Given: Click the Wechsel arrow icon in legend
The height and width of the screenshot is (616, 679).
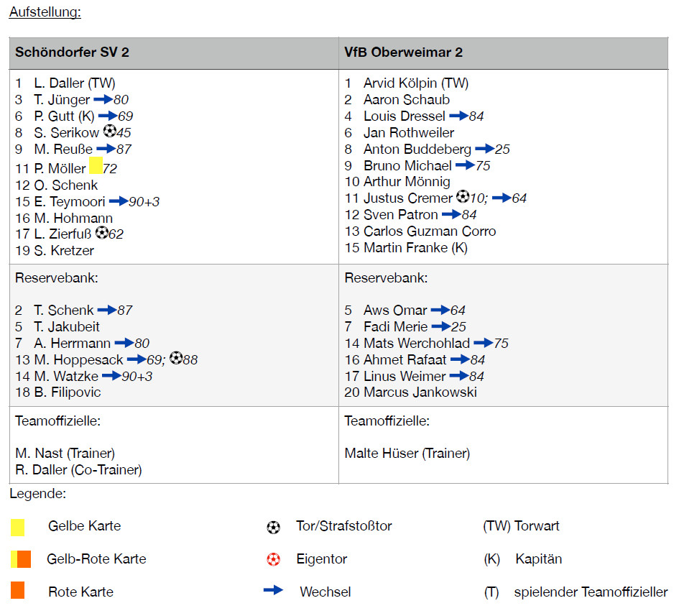Looking at the screenshot, I should coord(273,591).
